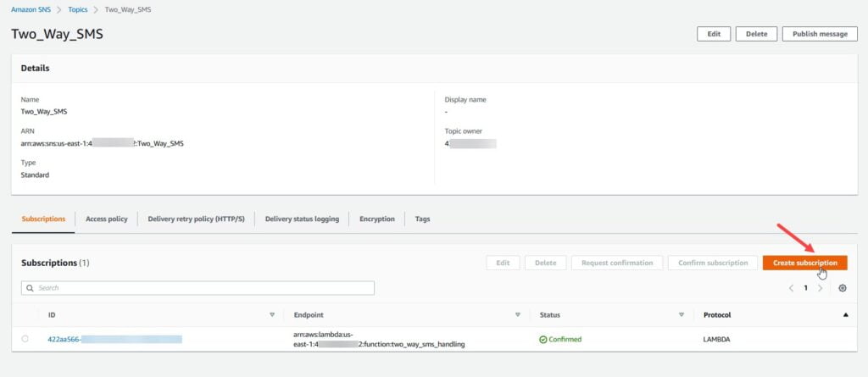The width and height of the screenshot is (868, 377).
Task: Click the green Confirmed status checkmark icon
Action: coord(543,340)
